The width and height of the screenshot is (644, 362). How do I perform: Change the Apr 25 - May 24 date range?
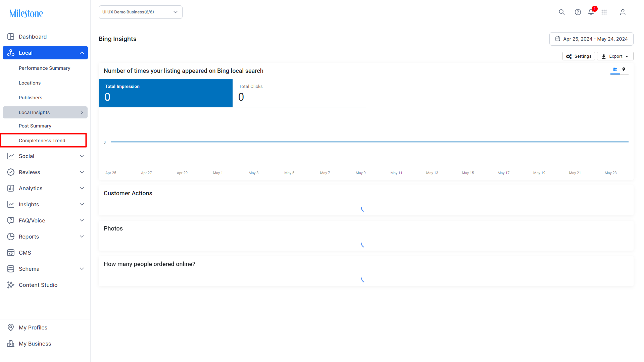pyautogui.click(x=591, y=39)
